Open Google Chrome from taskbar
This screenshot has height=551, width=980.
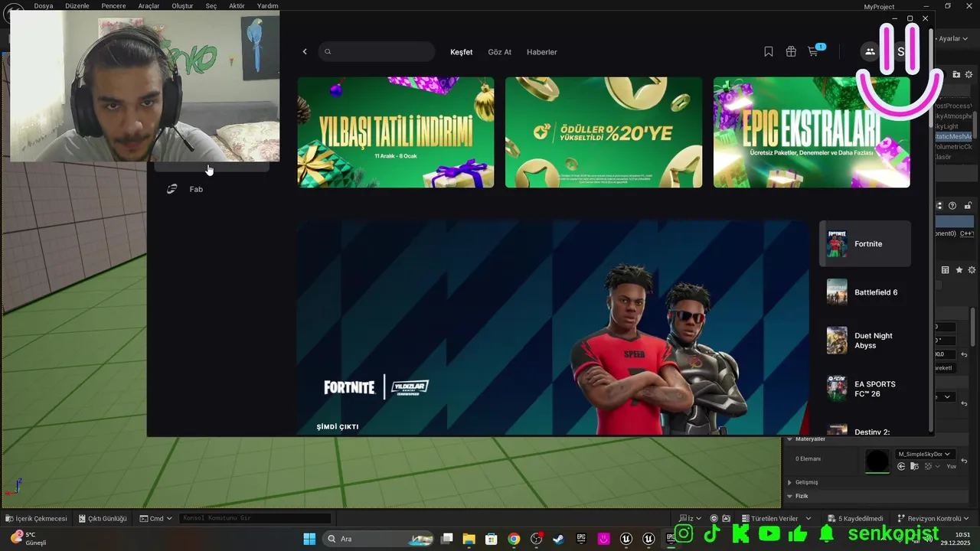[x=514, y=539]
